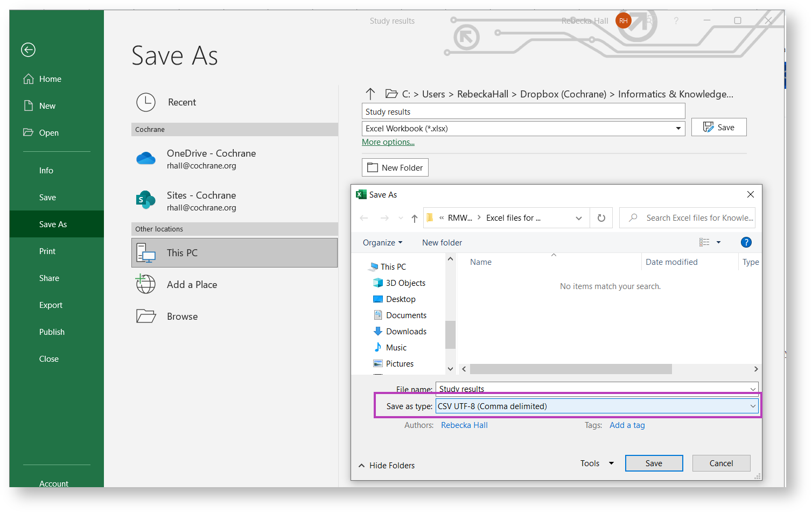The image size is (812, 513).
Task: Click the More options link
Action: (x=388, y=142)
